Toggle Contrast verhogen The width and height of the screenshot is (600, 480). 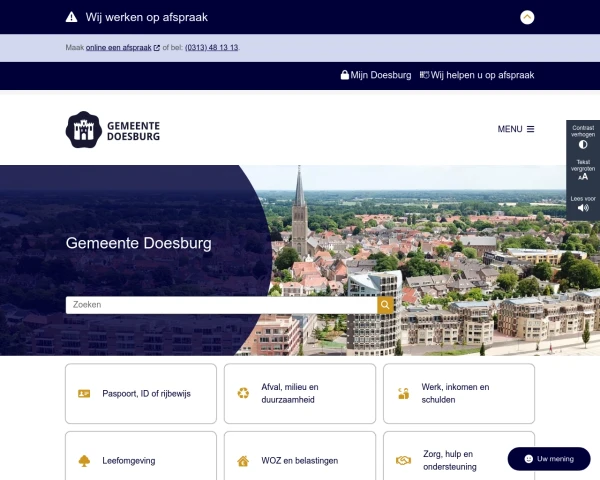(x=583, y=137)
